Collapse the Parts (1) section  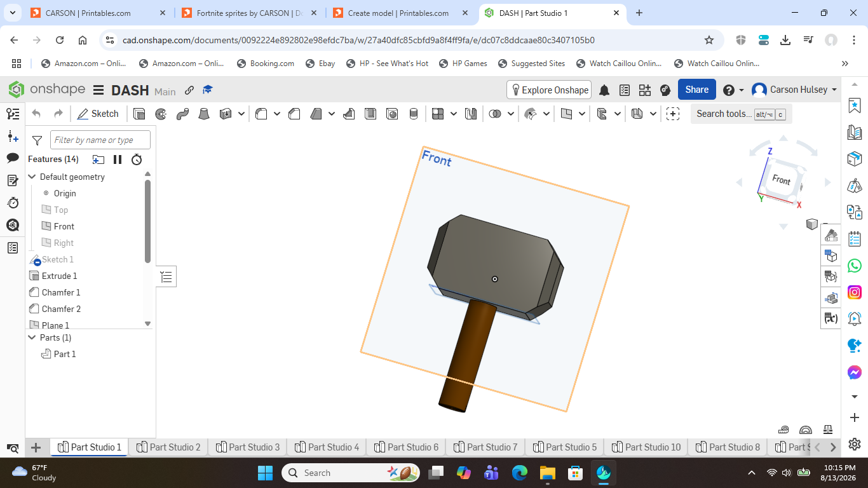click(32, 337)
